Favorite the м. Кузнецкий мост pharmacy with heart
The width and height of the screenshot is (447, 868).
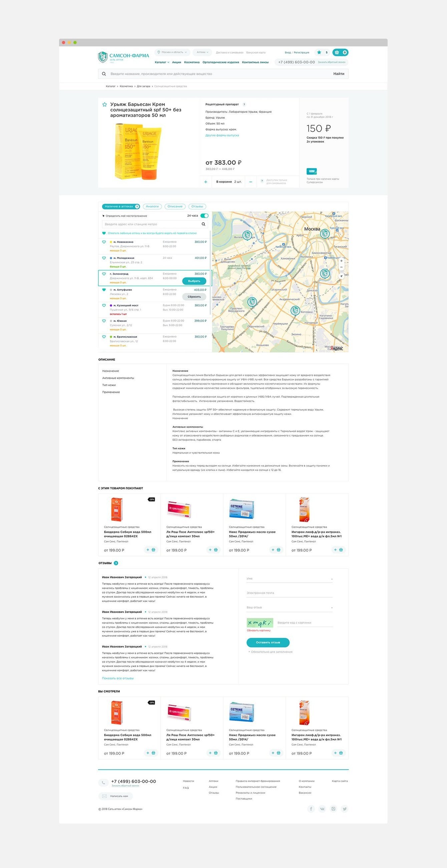104,305
